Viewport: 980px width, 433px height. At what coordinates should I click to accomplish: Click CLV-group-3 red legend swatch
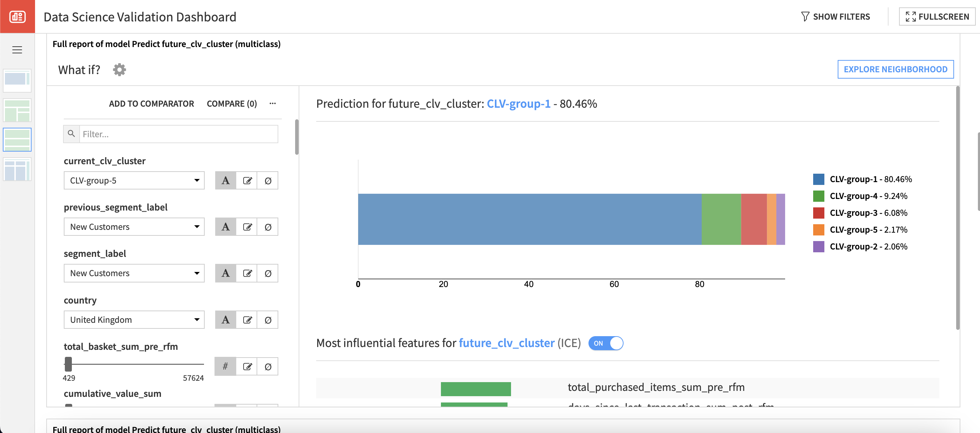[819, 213]
